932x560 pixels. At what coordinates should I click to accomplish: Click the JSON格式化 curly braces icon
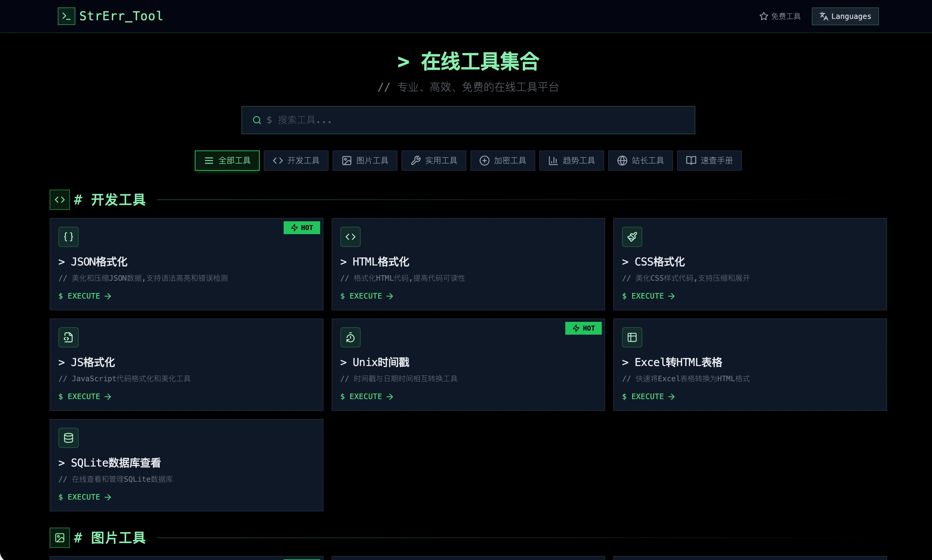pos(68,236)
